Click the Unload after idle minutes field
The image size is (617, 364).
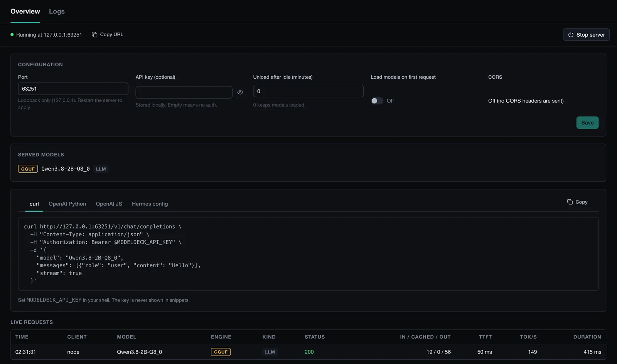tap(308, 91)
